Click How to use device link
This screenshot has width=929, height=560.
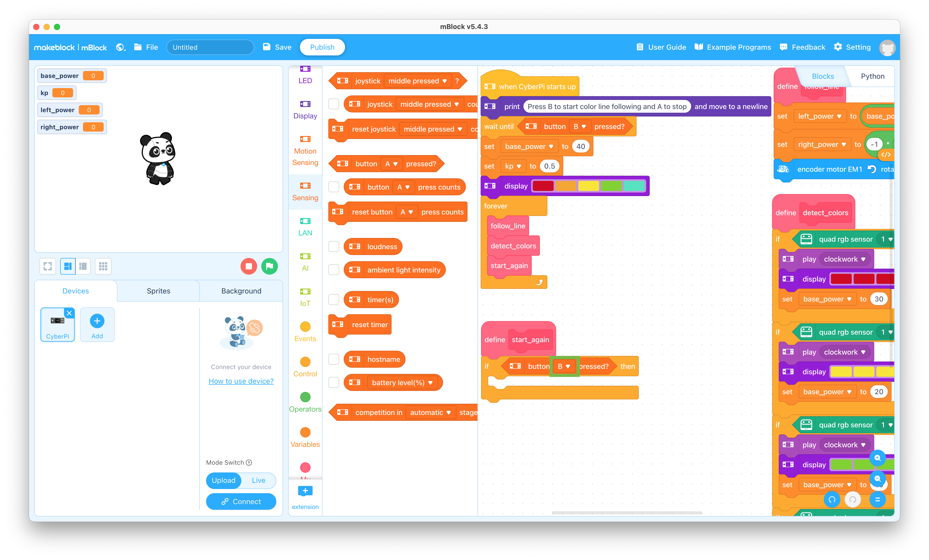click(x=241, y=380)
